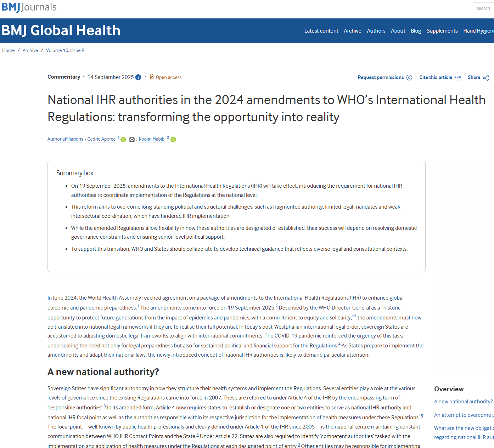494x448 pixels.
Task: Click the envelope icon to email the corresponding author
Action: pos(132,140)
